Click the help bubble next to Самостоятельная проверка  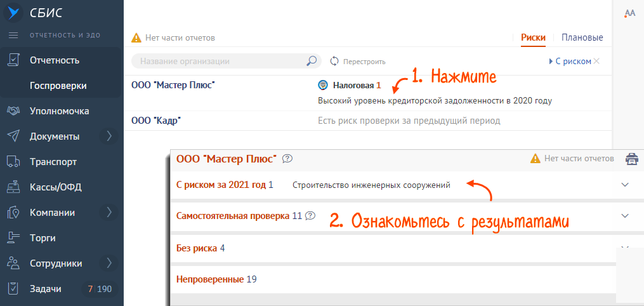click(310, 215)
